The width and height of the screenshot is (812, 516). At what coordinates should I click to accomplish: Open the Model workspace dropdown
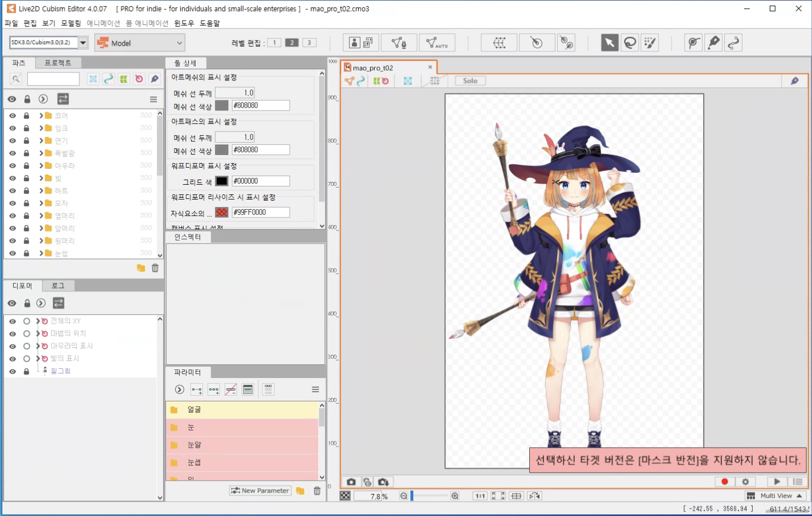140,43
